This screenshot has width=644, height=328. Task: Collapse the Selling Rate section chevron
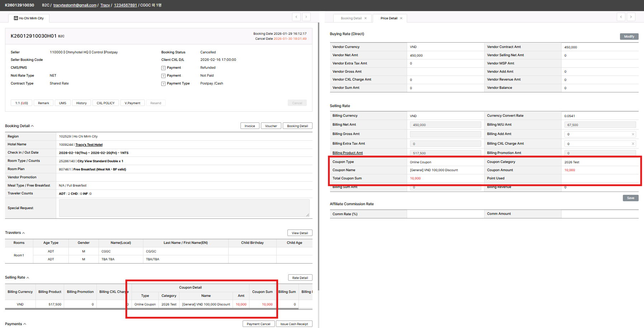coord(28,278)
